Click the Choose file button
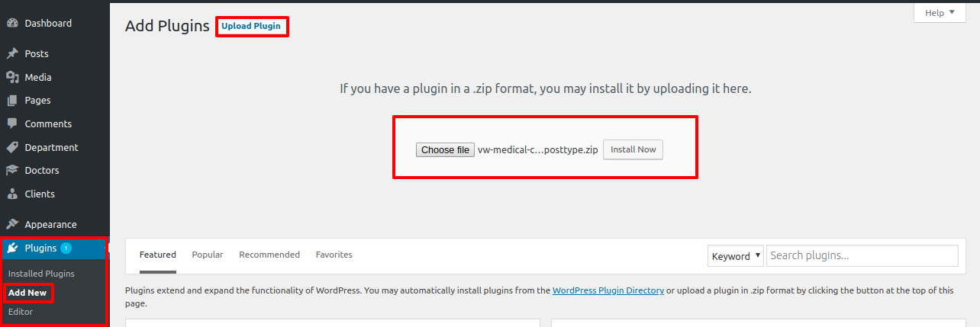This screenshot has width=980, height=327. [445, 150]
